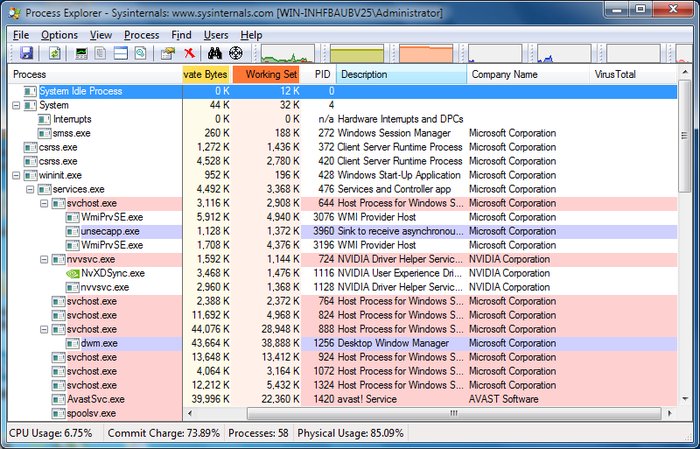The height and width of the screenshot is (449, 700).
Task: Click the vertical scrollbar down arrow
Action: click(684, 399)
